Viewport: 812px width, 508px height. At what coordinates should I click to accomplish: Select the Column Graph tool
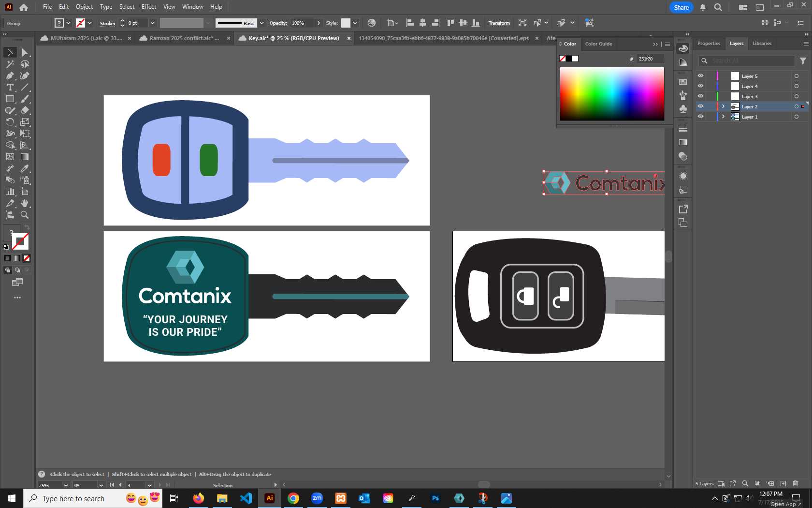(10, 192)
